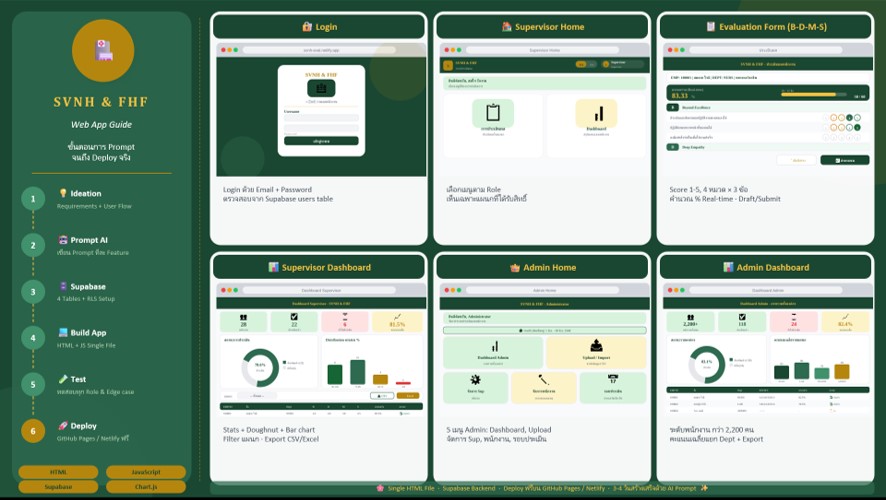Select the first orange score circle in first question row

pyautogui.click(x=833, y=118)
